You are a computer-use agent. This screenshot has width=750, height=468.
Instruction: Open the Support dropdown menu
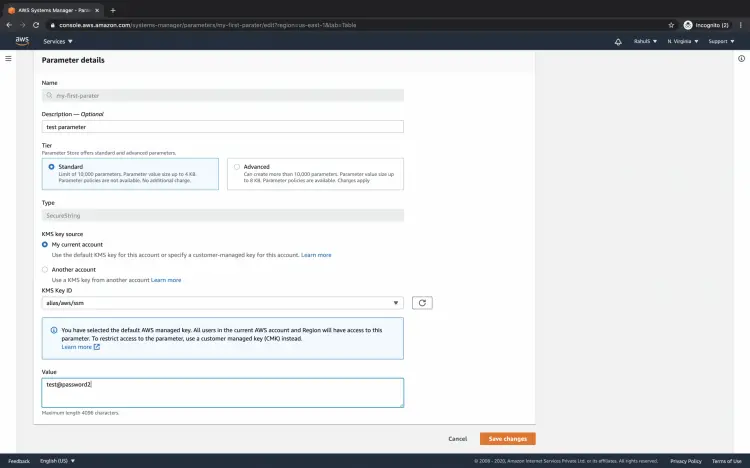click(x=721, y=42)
